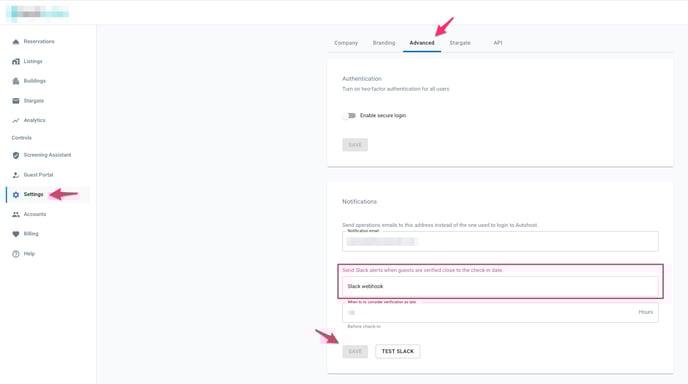Toggle the Enable secure login switch
The width and height of the screenshot is (688, 384).
[349, 115]
